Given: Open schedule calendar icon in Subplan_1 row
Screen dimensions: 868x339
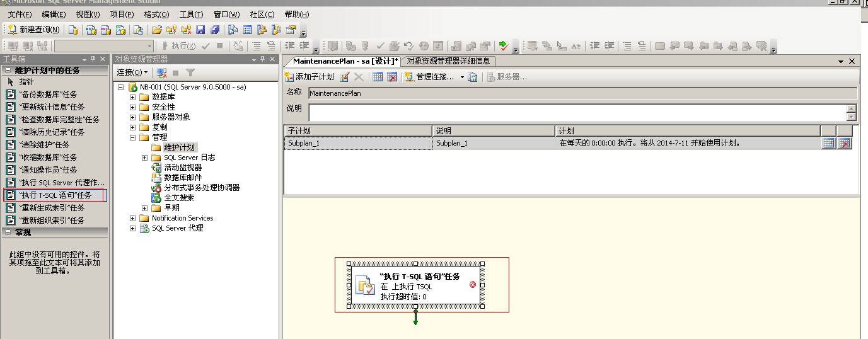Looking at the screenshot, I should click(x=829, y=143).
